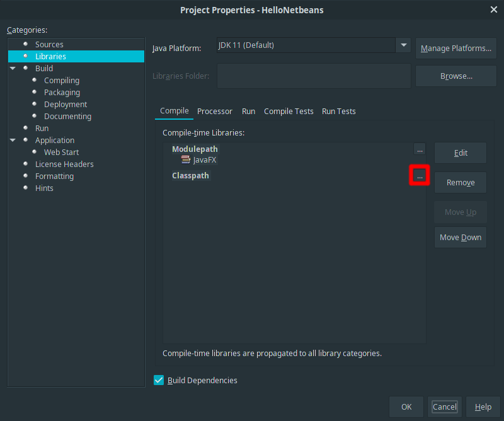This screenshot has height=421, width=504.
Task: Click the Remove library button
Action: (461, 183)
